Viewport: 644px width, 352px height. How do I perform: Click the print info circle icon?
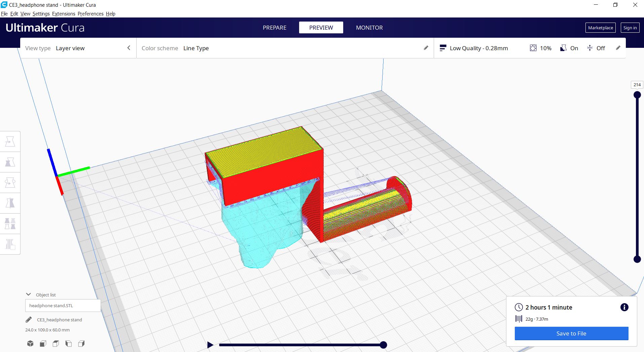(624, 307)
